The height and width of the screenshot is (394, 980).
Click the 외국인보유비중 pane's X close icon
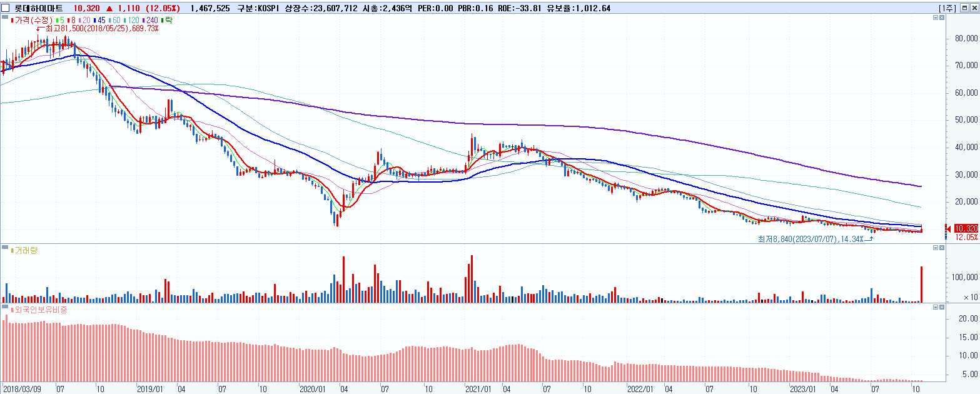coord(942,308)
